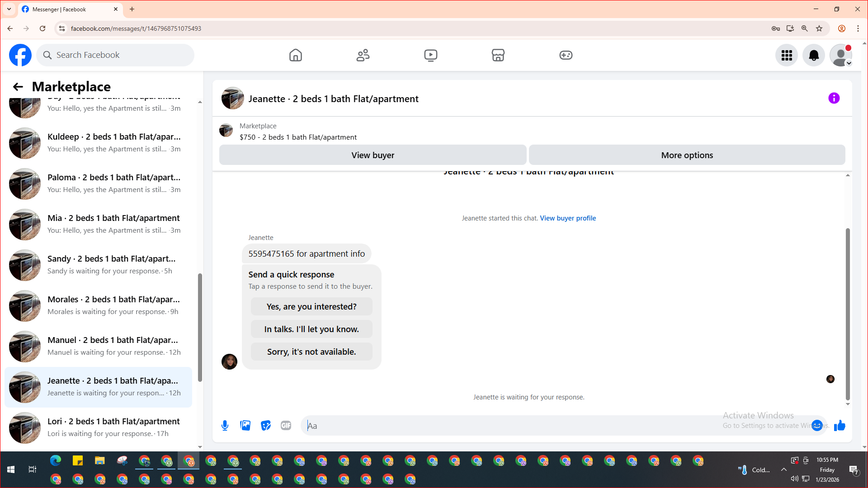The width and height of the screenshot is (868, 488).
Task: Open the Facebook apps grid menu
Action: tap(787, 55)
